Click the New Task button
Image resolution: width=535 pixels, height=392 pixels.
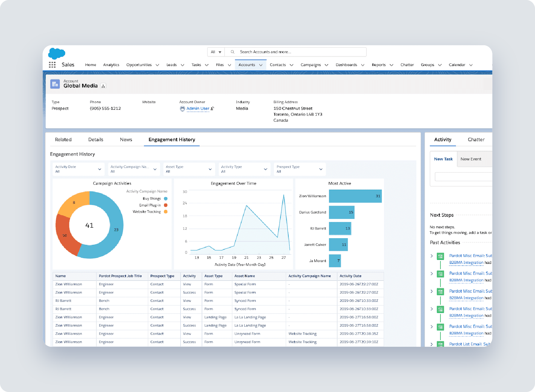[444, 159]
